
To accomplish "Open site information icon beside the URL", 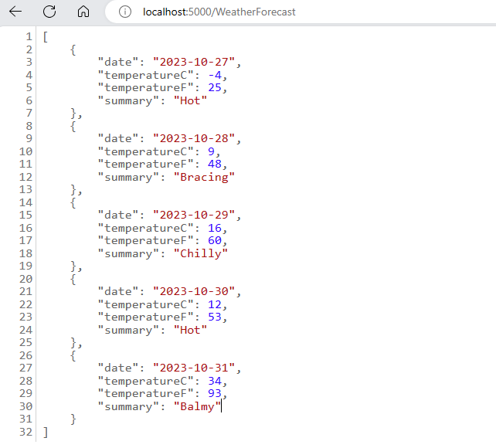I will (x=126, y=12).
